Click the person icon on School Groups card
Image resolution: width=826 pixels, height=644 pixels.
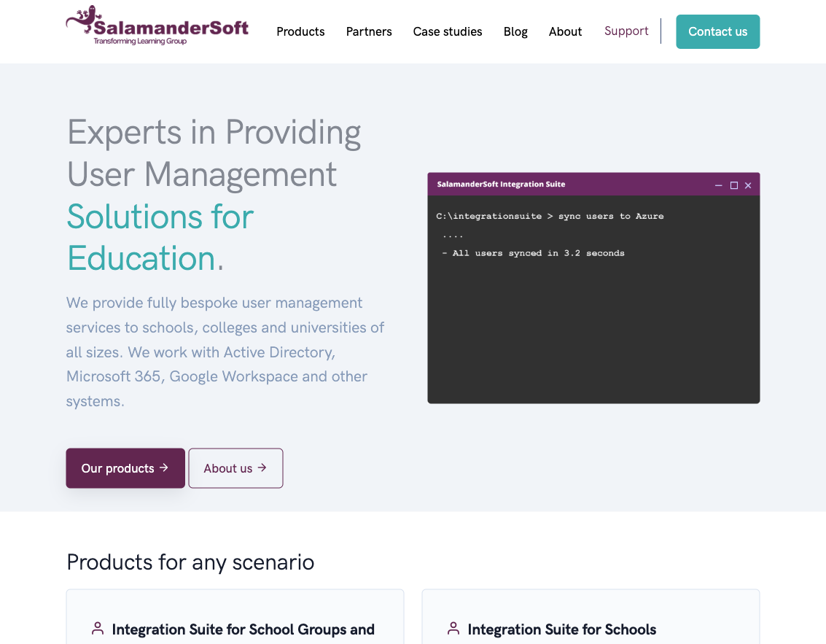pyautogui.click(x=98, y=627)
